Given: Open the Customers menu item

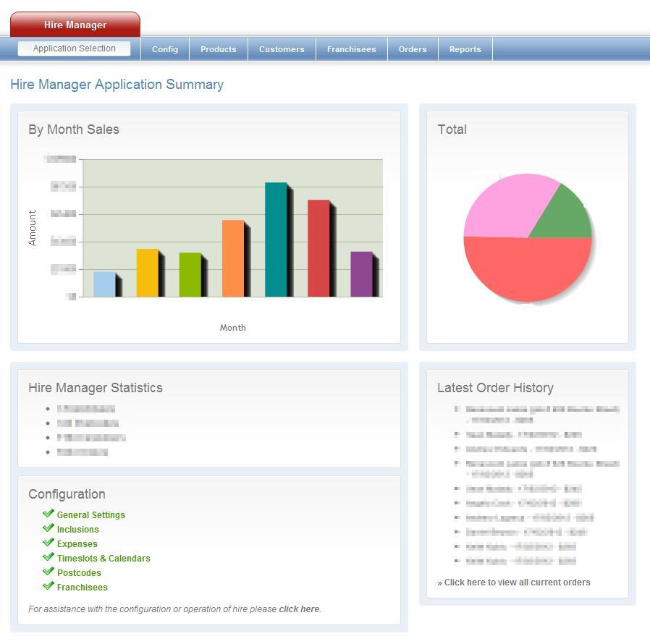Looking at the screenshot, I should point(282,49).
